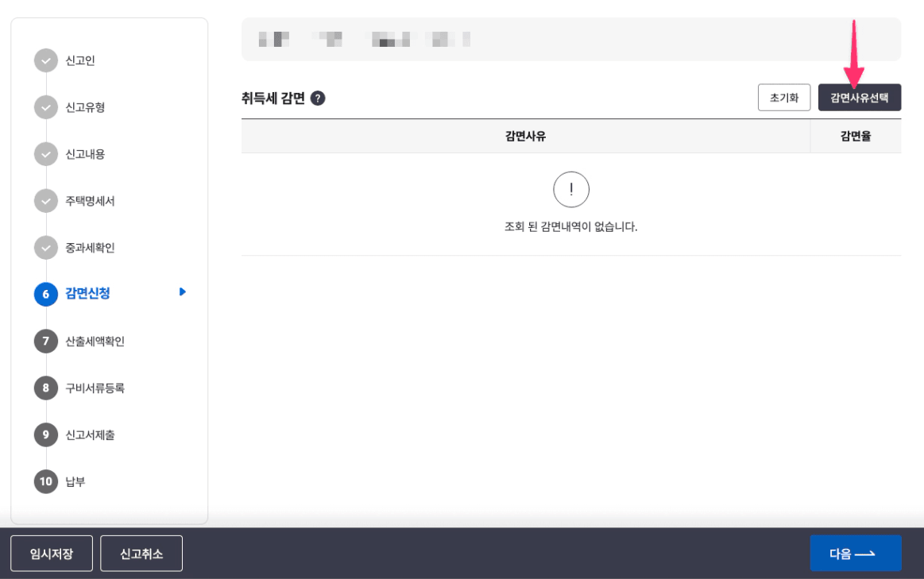Click the step 9 number circle

point(46,434)
